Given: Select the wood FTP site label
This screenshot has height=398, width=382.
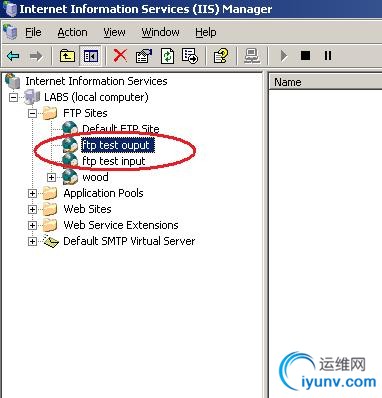Looking at the screenshot, I should pos(95,177).
